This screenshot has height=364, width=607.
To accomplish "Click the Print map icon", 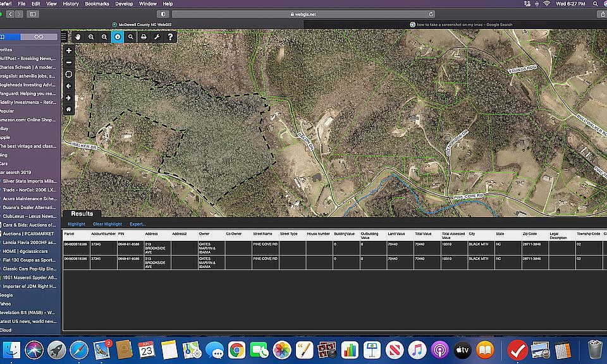I will pyautogui.click(x=144, y=37).
